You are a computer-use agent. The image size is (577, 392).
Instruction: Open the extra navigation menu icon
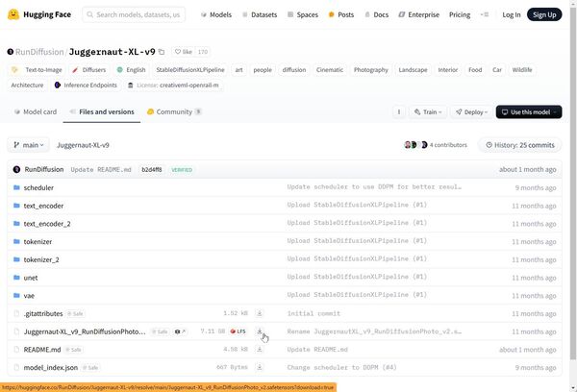pyautogui.click(x=485, y=14)
